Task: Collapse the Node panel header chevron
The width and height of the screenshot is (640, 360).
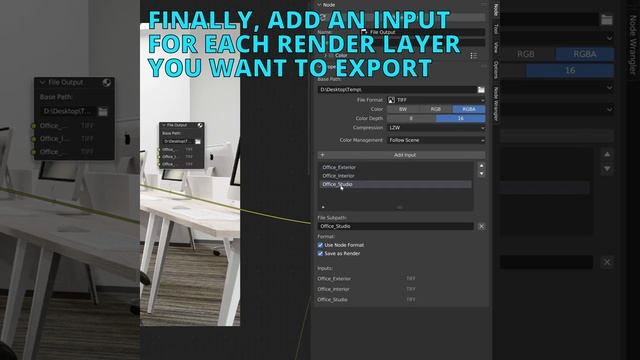Action: coord(319,5)
